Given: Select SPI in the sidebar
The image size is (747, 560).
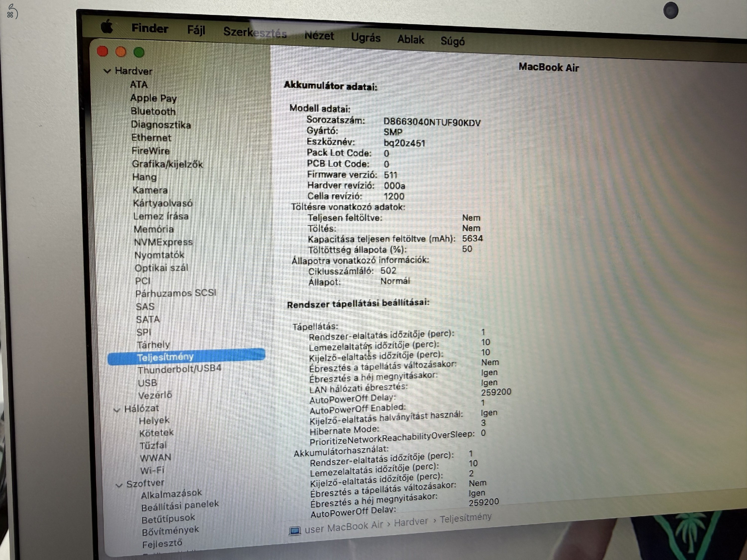Looking at the screenshot, I should pos(144,332).
